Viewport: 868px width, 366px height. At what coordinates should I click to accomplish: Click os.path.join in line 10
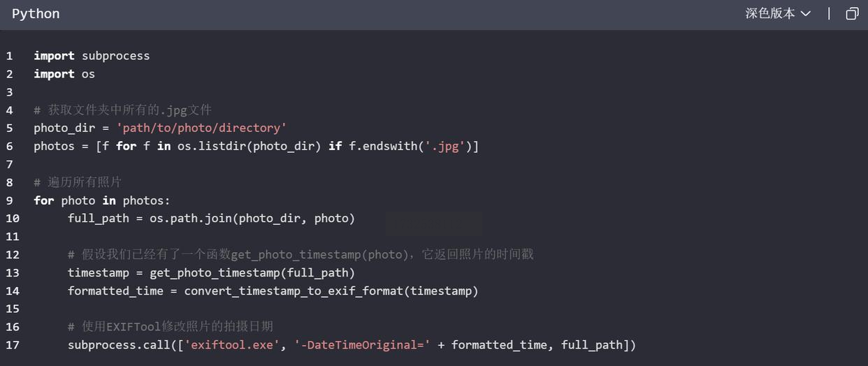click(191, 219)
